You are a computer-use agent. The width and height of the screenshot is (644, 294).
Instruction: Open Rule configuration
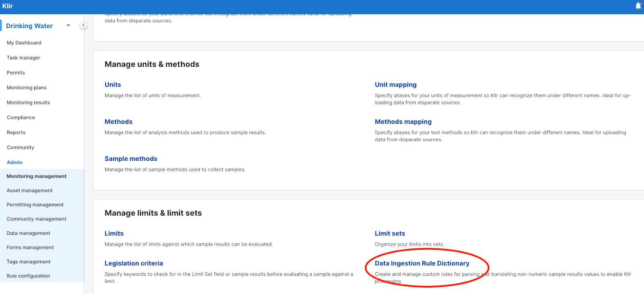point(28,276)
